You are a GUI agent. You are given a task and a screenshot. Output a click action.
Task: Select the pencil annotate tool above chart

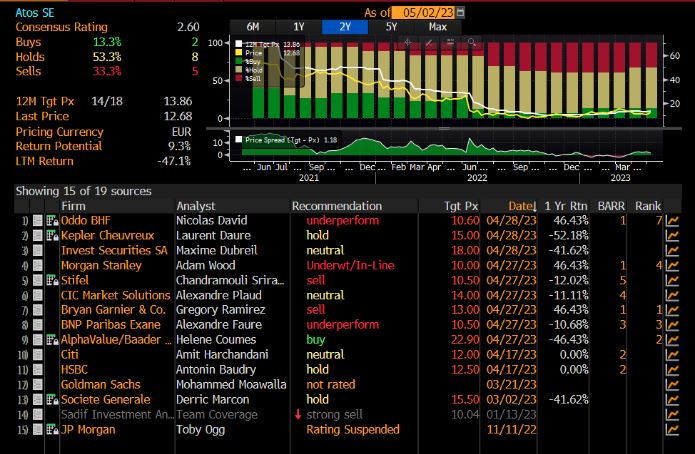tap(429, 43)
